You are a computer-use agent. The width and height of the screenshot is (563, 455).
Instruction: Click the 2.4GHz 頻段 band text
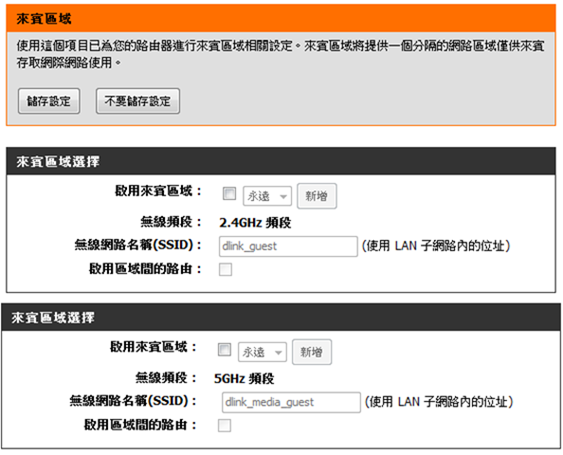coord(255,223)
